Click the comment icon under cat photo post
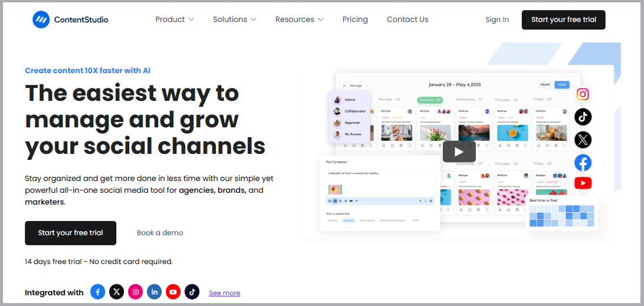This screenshot has width=644, height=306. click(393, 146)
